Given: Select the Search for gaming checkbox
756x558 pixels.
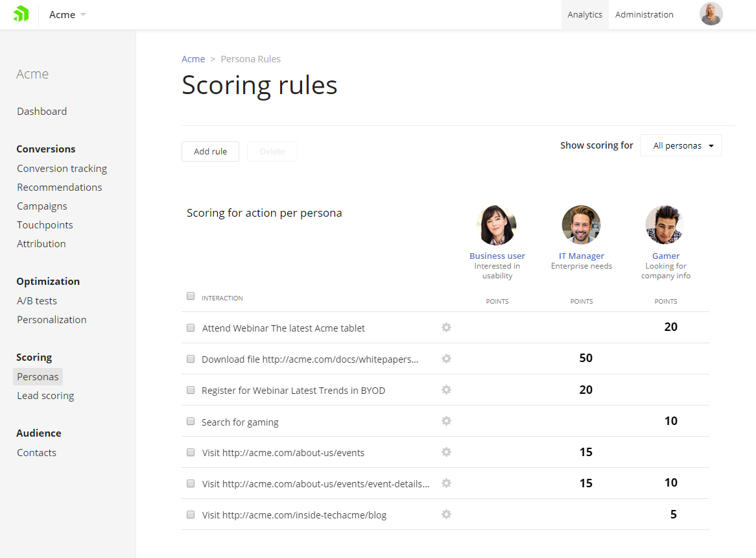Looking at the screenshot, I should pyautogui.click(x=191, y=422).
